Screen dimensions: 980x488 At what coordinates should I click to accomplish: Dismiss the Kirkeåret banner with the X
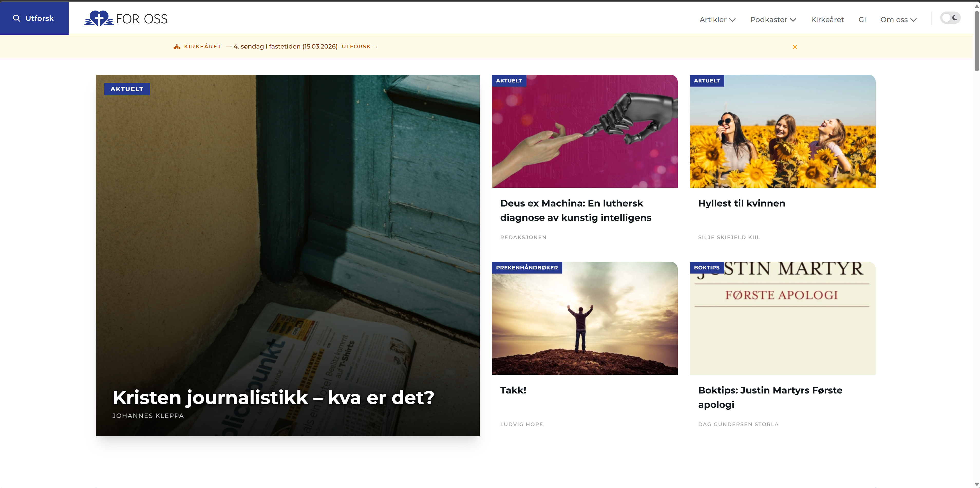pyautogui.click(x=794, y=47)
